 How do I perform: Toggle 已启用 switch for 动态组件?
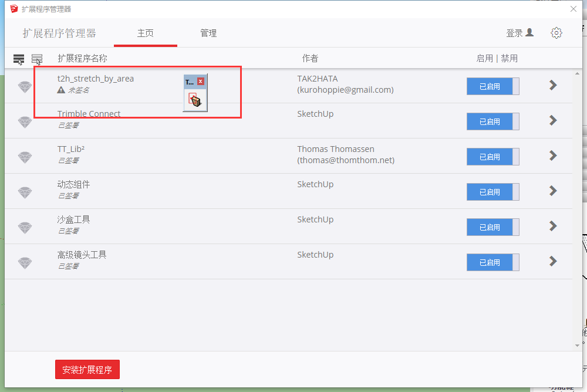(492, 192)
